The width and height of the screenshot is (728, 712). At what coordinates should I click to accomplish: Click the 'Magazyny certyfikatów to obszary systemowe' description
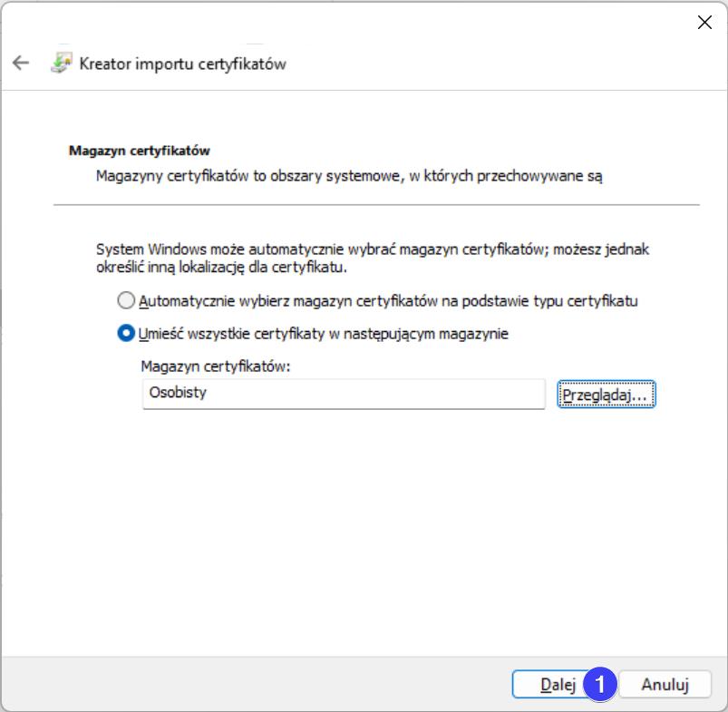[x=349, y=176]
